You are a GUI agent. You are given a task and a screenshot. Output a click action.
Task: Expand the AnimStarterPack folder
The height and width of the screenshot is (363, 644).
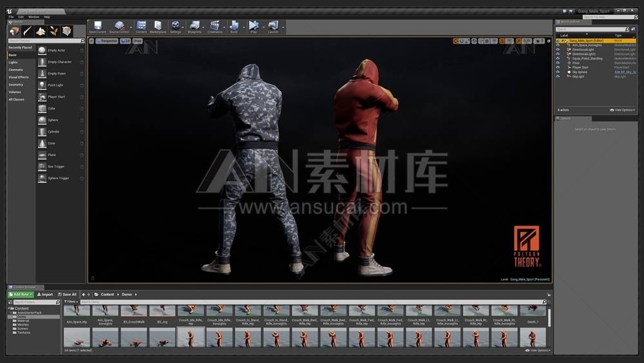click(x=12, y=313)
